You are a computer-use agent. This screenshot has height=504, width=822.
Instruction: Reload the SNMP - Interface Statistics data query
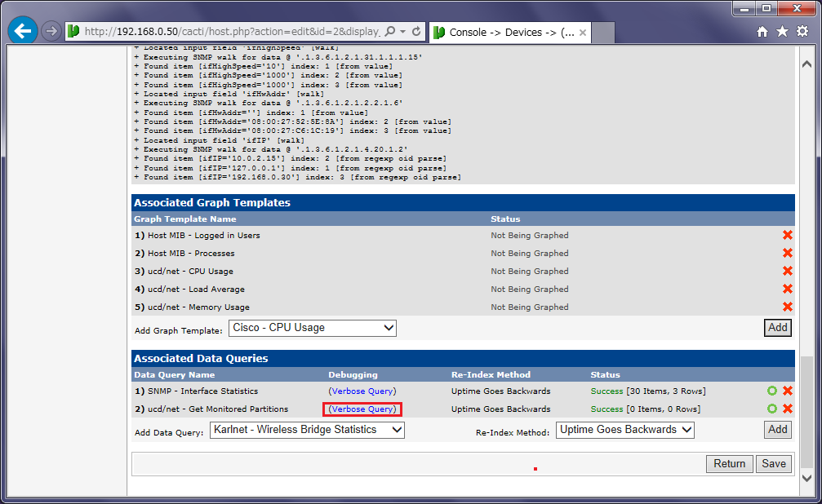[771, 391]
